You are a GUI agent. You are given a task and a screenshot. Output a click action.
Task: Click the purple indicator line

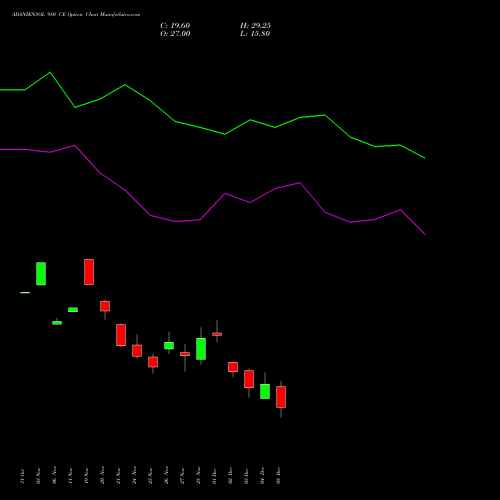pyautogui.click(x=212, y=190)
